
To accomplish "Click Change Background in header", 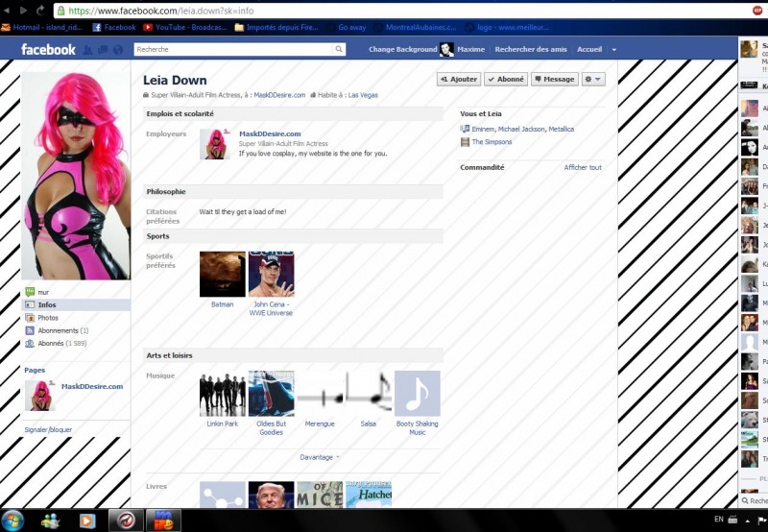I will tap(402, 50).
